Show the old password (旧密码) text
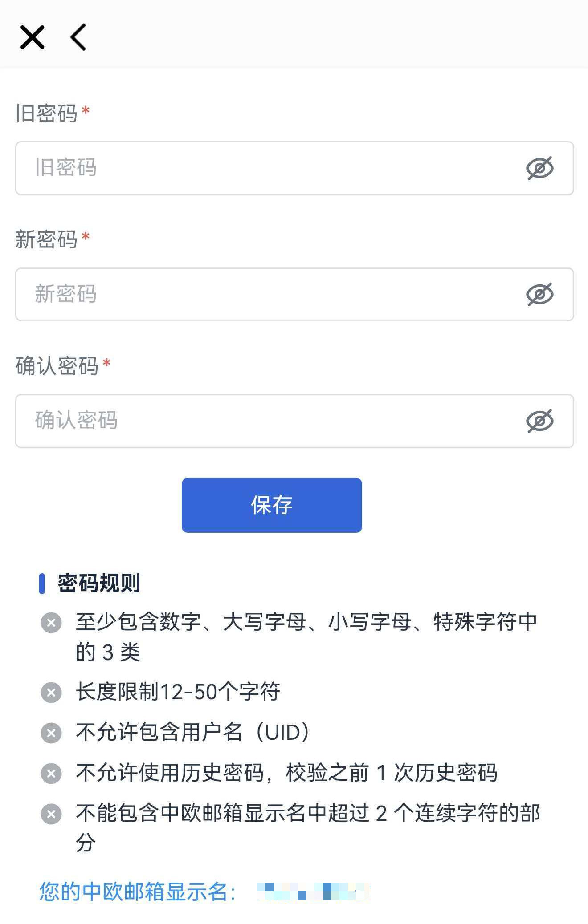This screenshot has width=588, height=924. [539, 168]
